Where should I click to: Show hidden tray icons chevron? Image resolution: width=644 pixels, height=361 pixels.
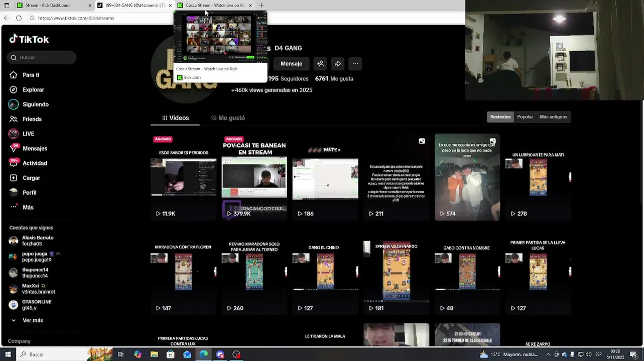(548, 354)
